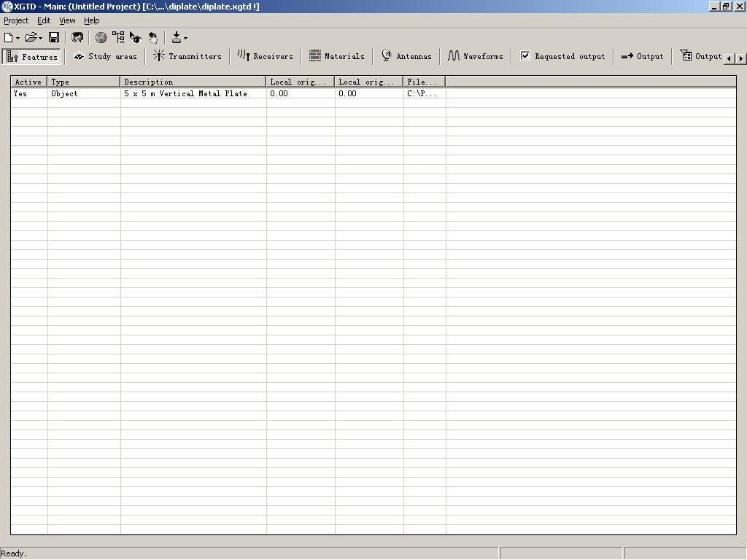The width and height of the screenshot is (747, 560).
Task: Click the 'Ready.' status bar text
Action: click(x=13, y=553)
